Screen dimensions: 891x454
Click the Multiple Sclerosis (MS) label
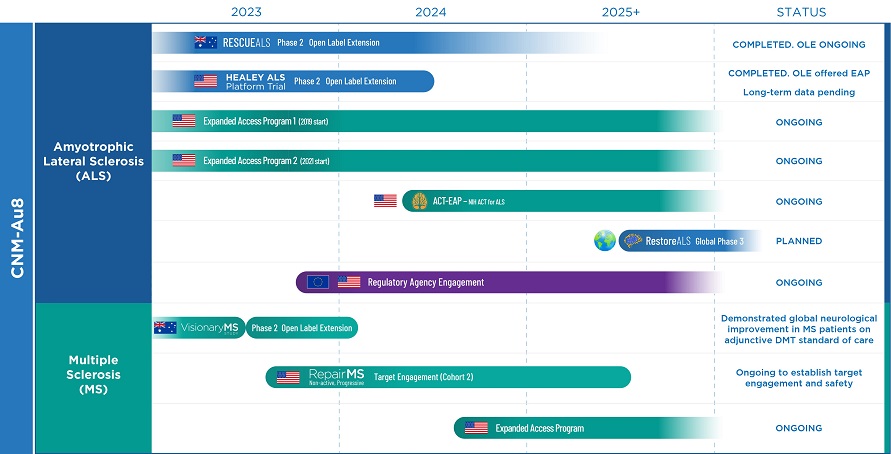click(x=94, y=375)
